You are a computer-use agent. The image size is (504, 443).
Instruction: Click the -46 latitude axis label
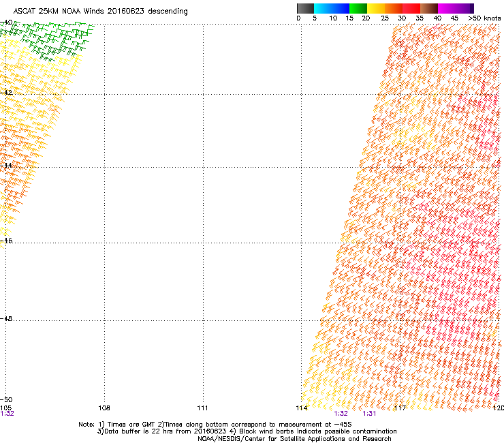(6, 241)
